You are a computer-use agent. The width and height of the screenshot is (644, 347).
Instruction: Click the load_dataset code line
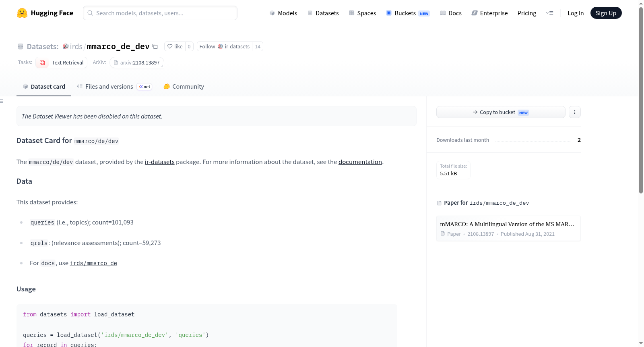(x=116, y=335)
